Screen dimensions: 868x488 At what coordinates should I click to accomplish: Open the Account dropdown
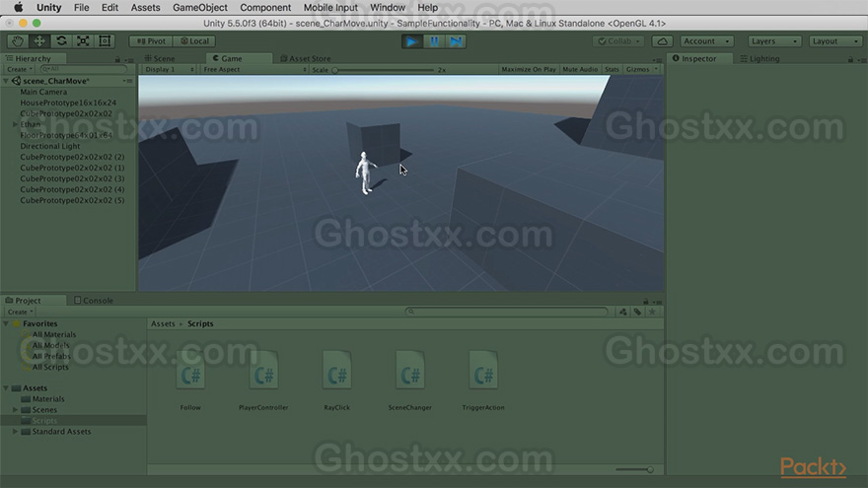[706, 41]
